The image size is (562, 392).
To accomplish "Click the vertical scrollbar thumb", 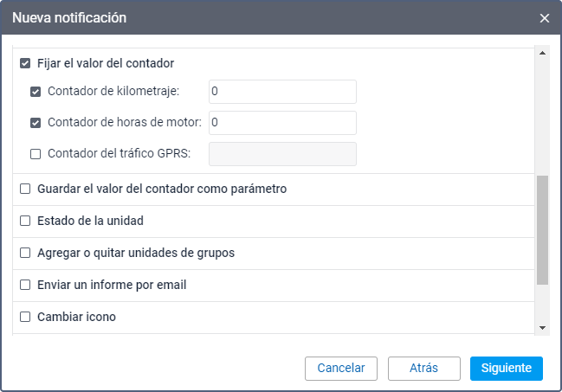I will 542,229.
